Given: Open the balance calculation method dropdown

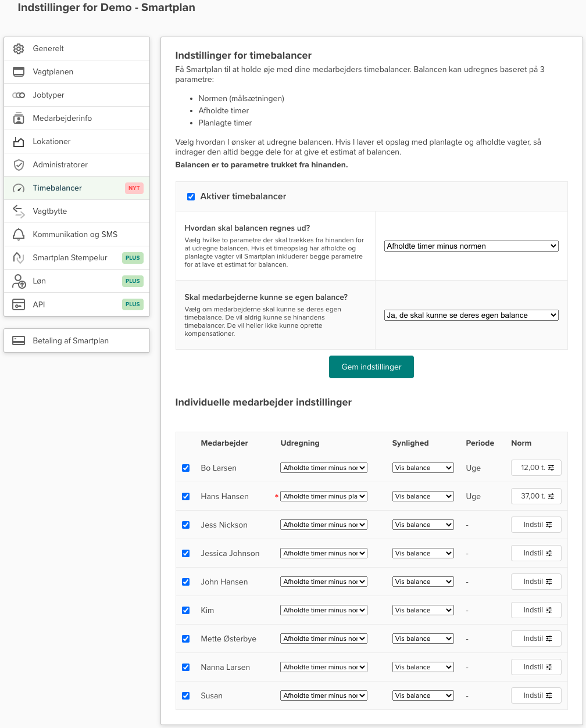Looking at the screenshot, I should coord(471,246).
